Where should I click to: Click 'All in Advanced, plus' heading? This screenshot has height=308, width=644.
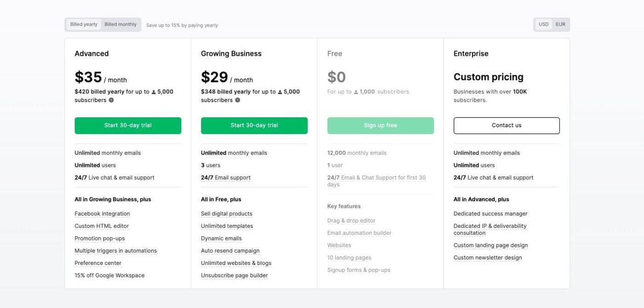(x=481, y=199)
